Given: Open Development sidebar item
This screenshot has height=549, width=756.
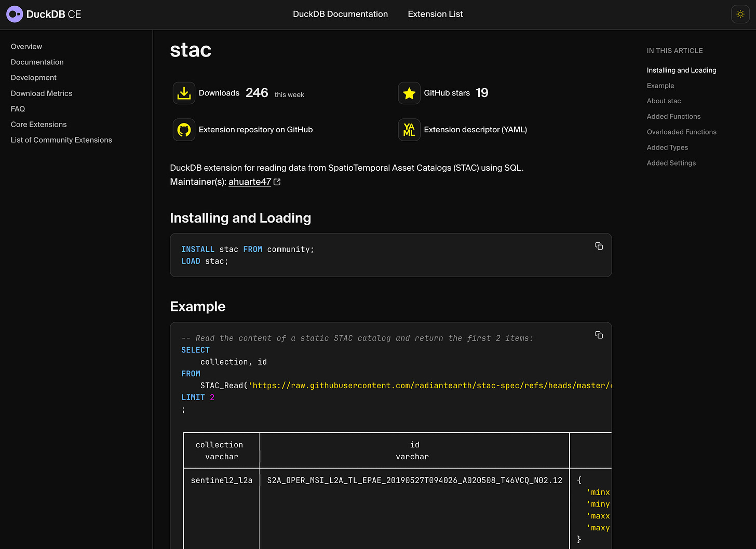Looking at the screenshot, I should click(x=34, y=78).
